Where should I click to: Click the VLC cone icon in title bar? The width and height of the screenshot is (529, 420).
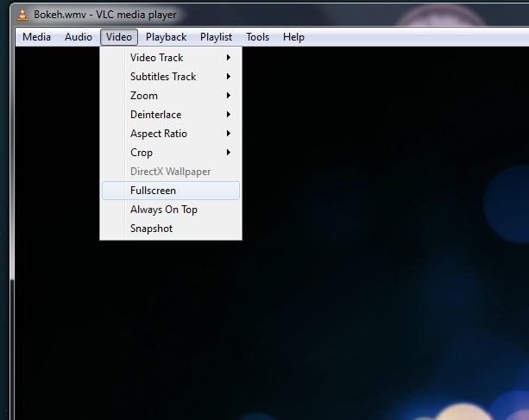(x=22, y=15)
